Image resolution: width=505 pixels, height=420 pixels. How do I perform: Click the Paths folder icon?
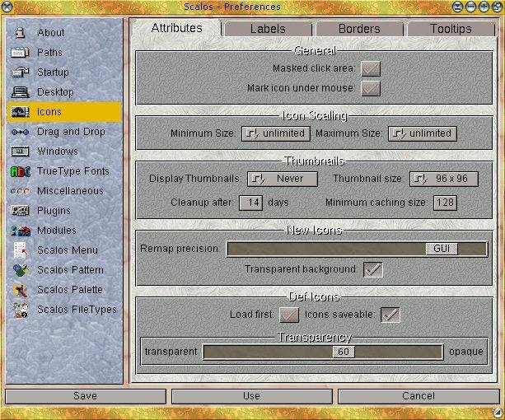(x=20, y=52)
